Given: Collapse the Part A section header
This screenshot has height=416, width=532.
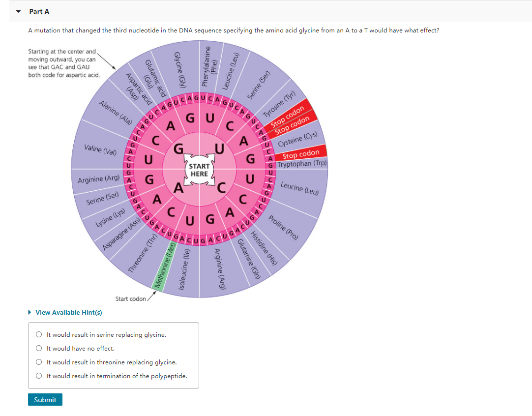Looking at the screenshot, I should click(18, 11).
